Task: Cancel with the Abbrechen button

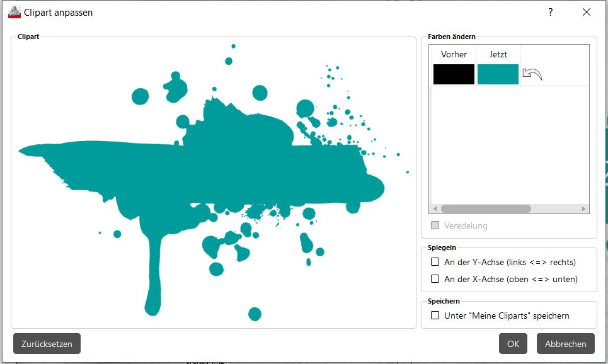Action: (x=565, y=344)
